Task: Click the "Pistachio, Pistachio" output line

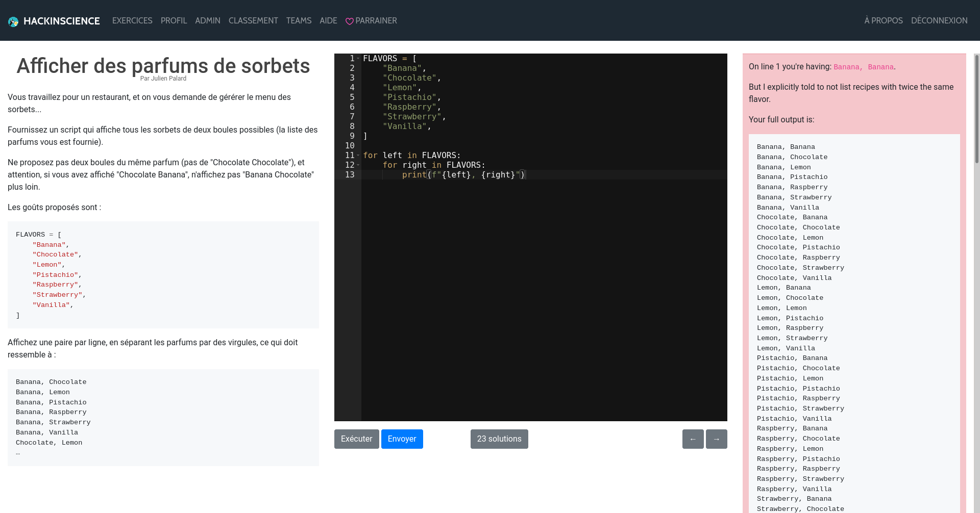Action: tap(798, 389)
